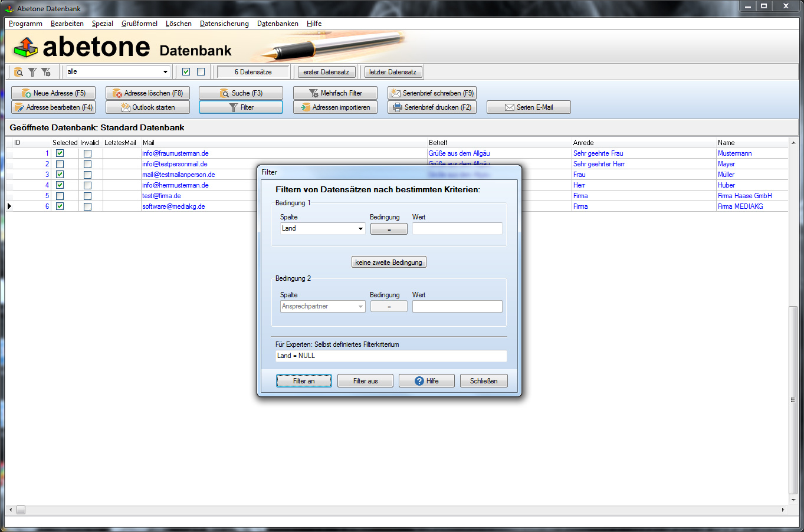Click the plain filter funnel toolbar icon

32,72
